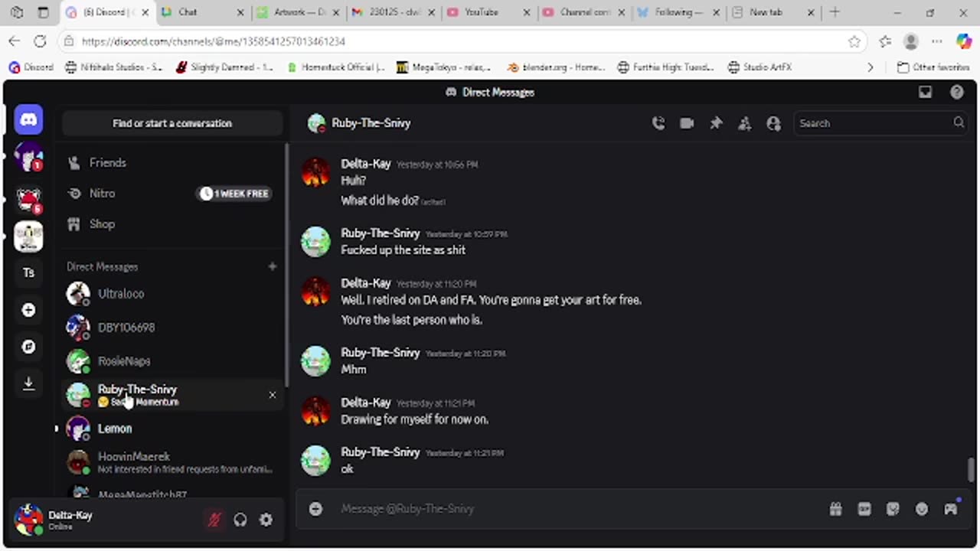Image resolution: width=980 pixels, height=551 pixels.
Task: Toggle headphone deafen in user panel
Action: tap(240, 520)
